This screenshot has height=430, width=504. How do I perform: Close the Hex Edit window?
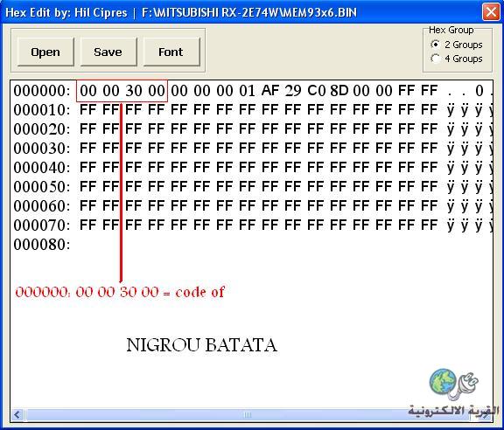pyautogui.click(x=491, y=12)
